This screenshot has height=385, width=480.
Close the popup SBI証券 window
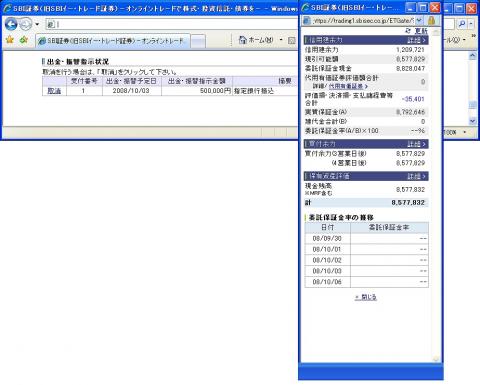pyautogui.click(x=435, y=7)
